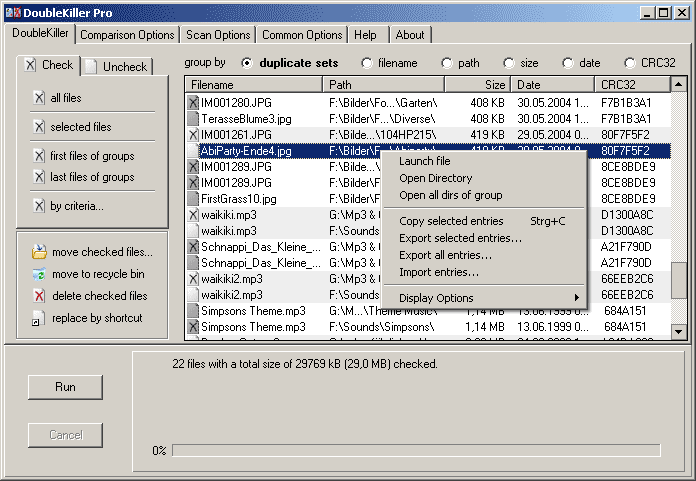Viewport: 696px width, 481px height.
Task: Click the icon beside last files of groups
Action: pyautogui.click(x=39, y=177)
